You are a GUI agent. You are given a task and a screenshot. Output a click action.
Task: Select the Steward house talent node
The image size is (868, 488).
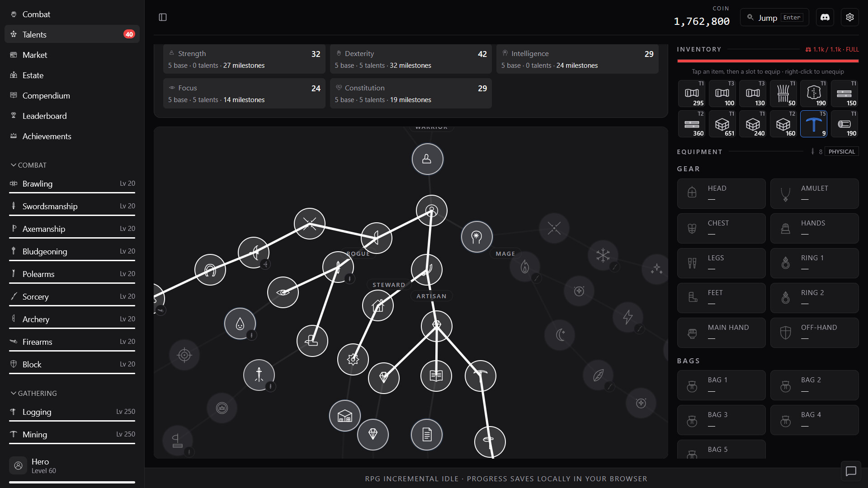coord(378,306)
